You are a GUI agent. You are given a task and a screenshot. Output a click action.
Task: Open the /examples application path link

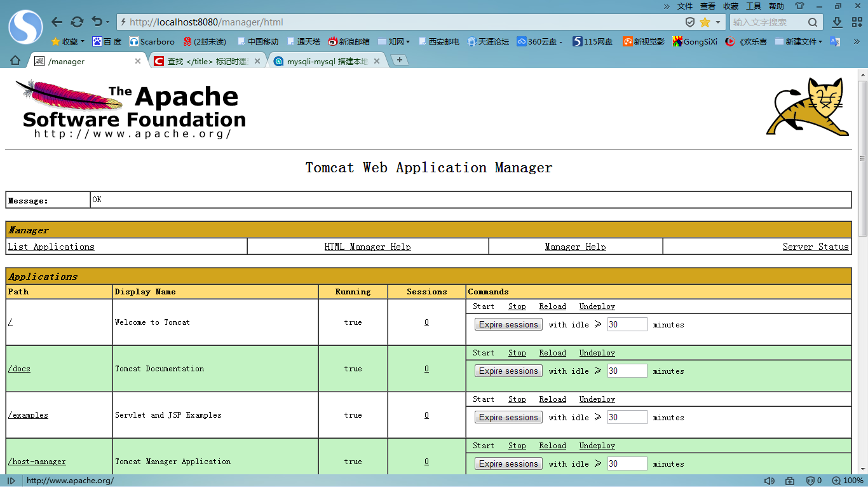[28, 415]
